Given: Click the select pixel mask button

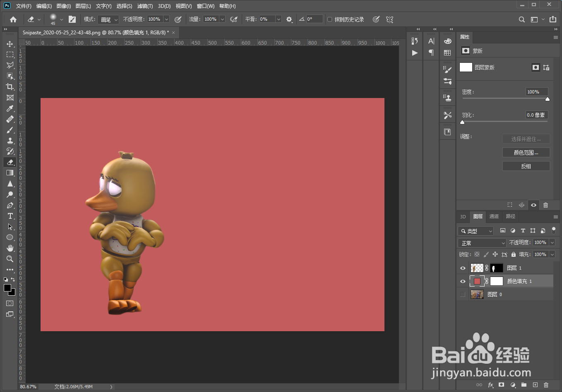Looking at the screenshot, I should click(x=536, y=67).
